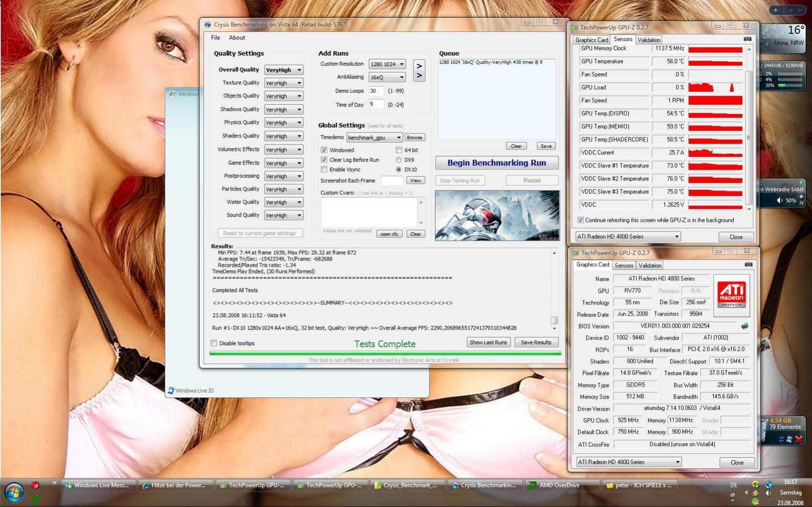Open Validation tab in the lower GPU-Z window

[x=650, y=266]
